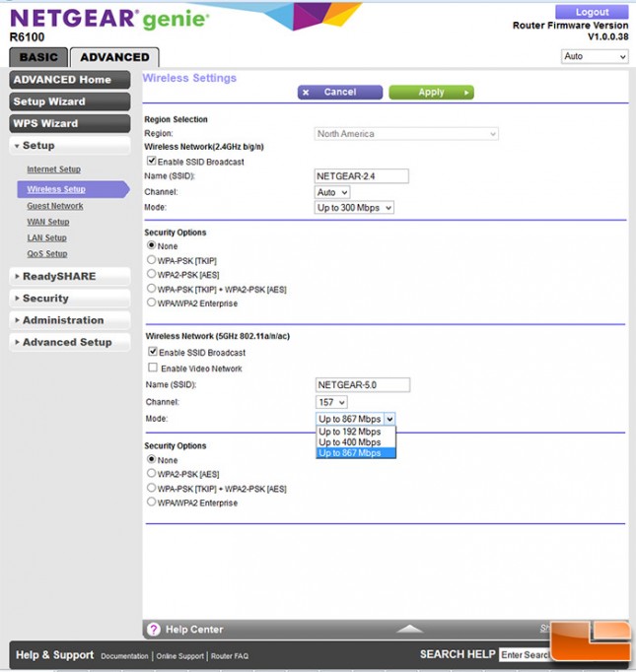Open the Region dropdown showing North America
The image size is (636, 672).
(x=406, y=134)
